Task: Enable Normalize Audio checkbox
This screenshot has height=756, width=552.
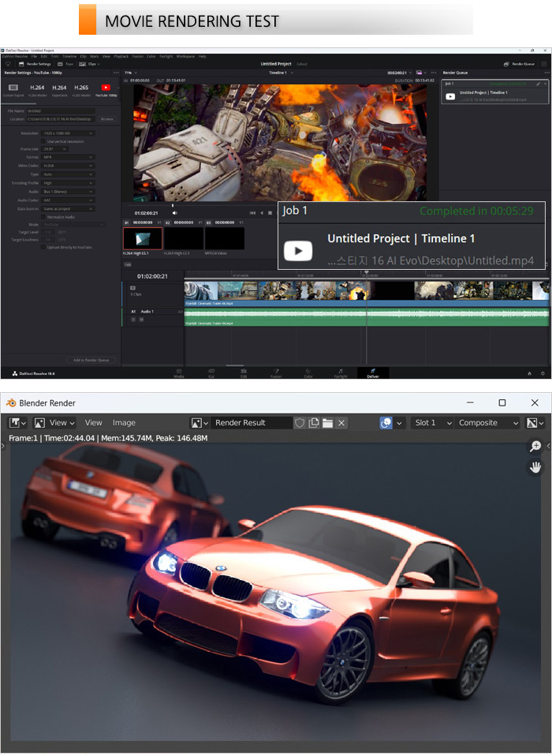Action: [x=43, y=217]
